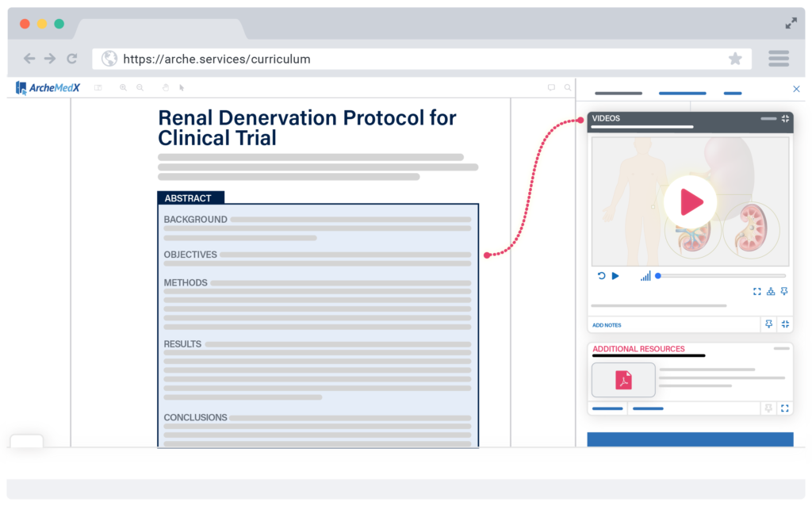Click the small blue play button
This screenshot has height=506, width=812.
pyautogui.click(x=615, y=276)
